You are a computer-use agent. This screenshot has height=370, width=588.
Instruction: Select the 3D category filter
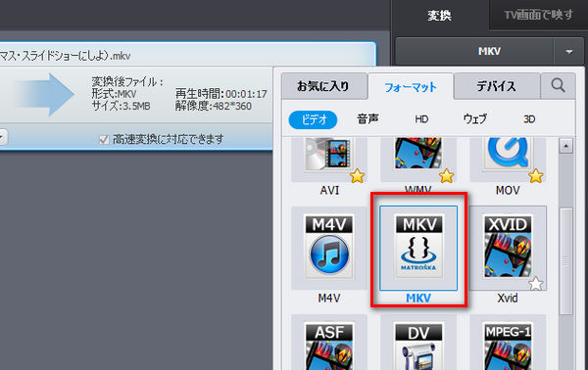[529, 119]
